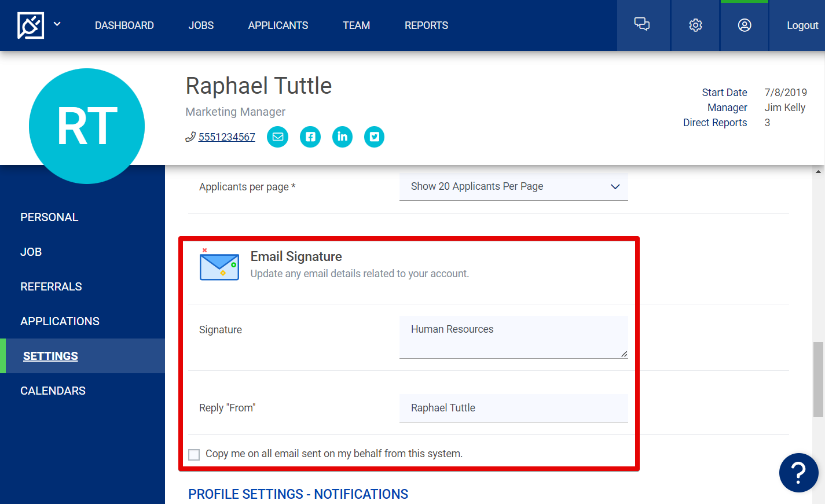Open Raphael's LinkedIn profile icon

coord(342,137)
